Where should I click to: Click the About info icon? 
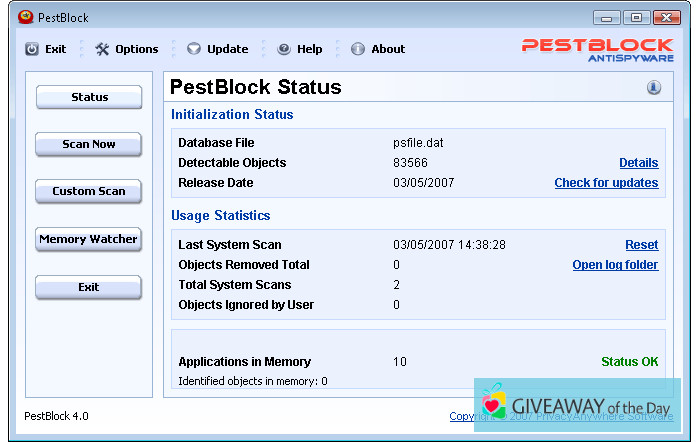click(x=358, y=49)
